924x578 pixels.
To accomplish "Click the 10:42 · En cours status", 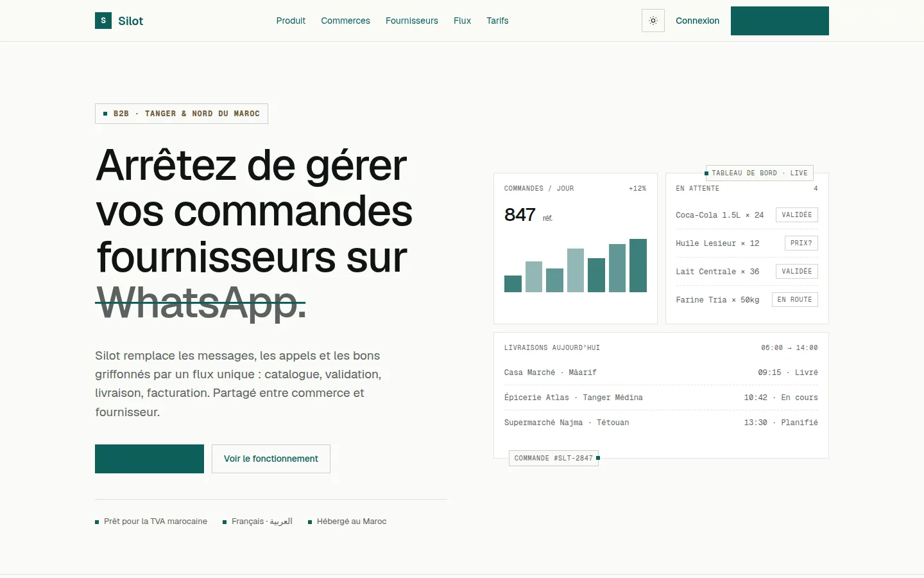I will pyautogui.click(x=781, y=398).
